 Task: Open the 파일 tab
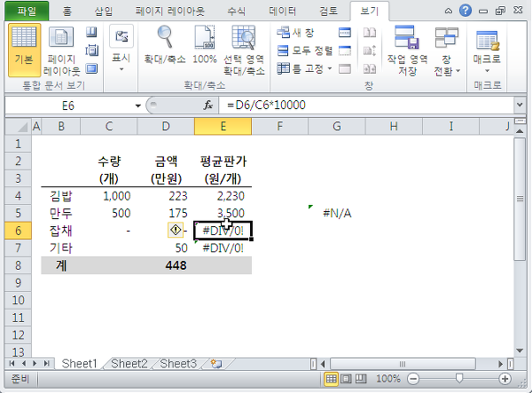coord(27,12)
